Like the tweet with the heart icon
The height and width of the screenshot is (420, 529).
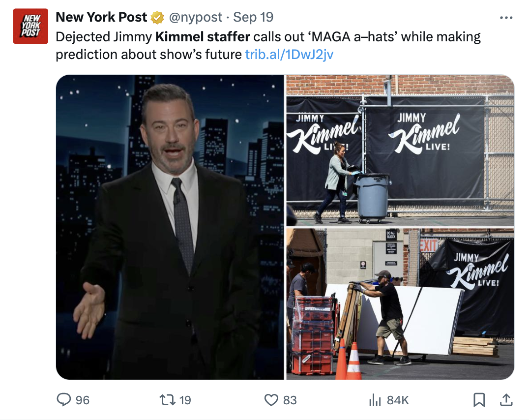pyautogui.click(x=271, y=400)
